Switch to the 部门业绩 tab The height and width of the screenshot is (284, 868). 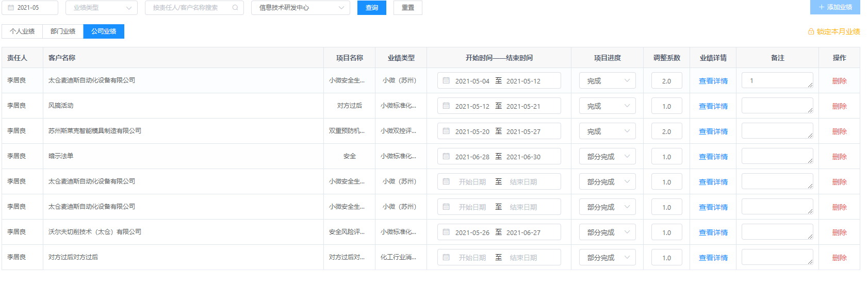point(63,31)
